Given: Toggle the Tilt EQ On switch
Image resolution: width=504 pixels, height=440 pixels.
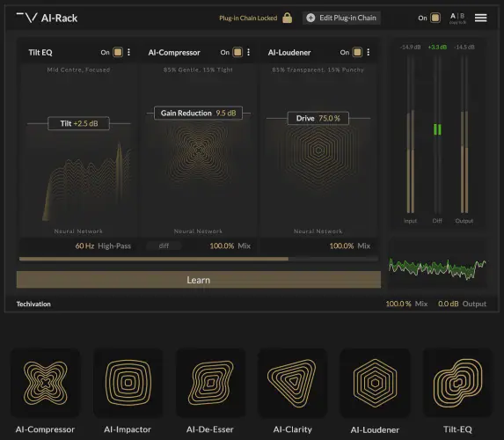Looking at the screenshot, I should (118, 52).
